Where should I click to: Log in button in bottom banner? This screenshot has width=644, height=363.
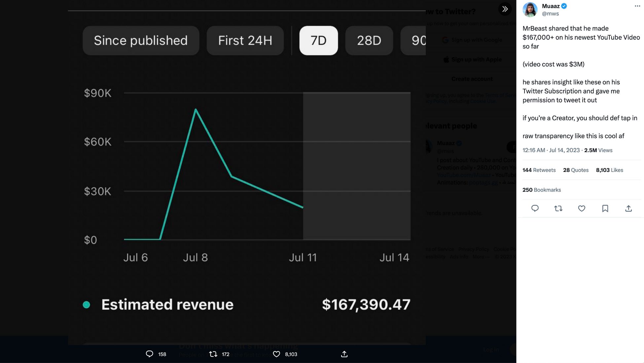(x=491, y=349)
